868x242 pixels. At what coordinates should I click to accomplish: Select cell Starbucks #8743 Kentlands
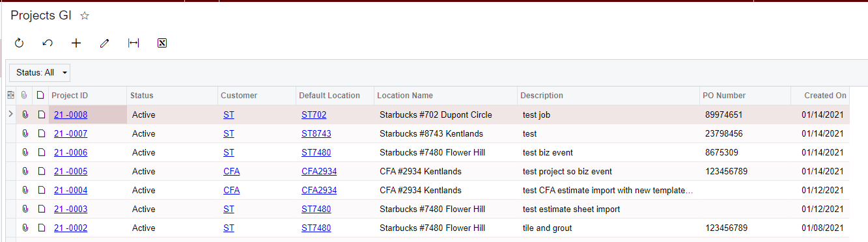click(431, 134)
